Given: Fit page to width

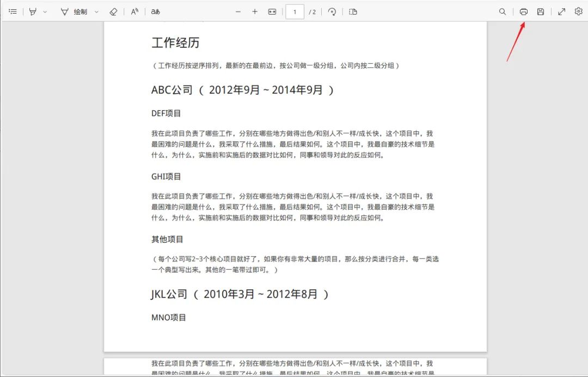Looking at the screenshot, I should point(272,11).
